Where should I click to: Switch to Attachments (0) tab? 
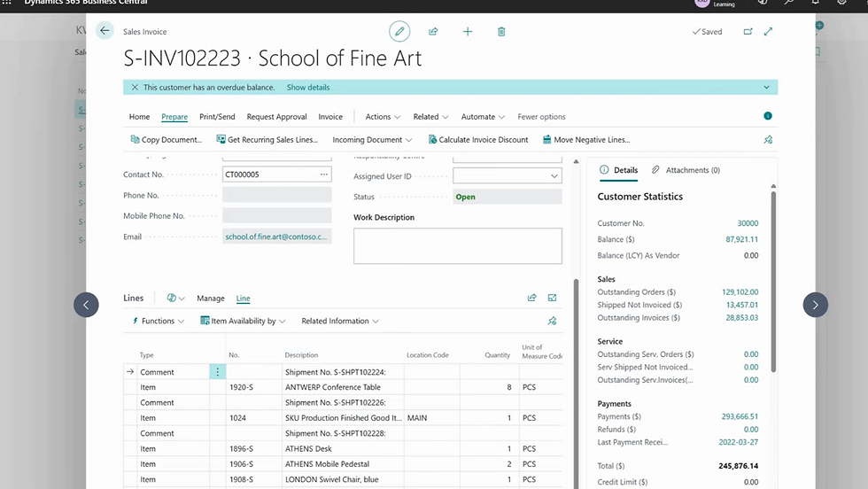coord(686,170)
